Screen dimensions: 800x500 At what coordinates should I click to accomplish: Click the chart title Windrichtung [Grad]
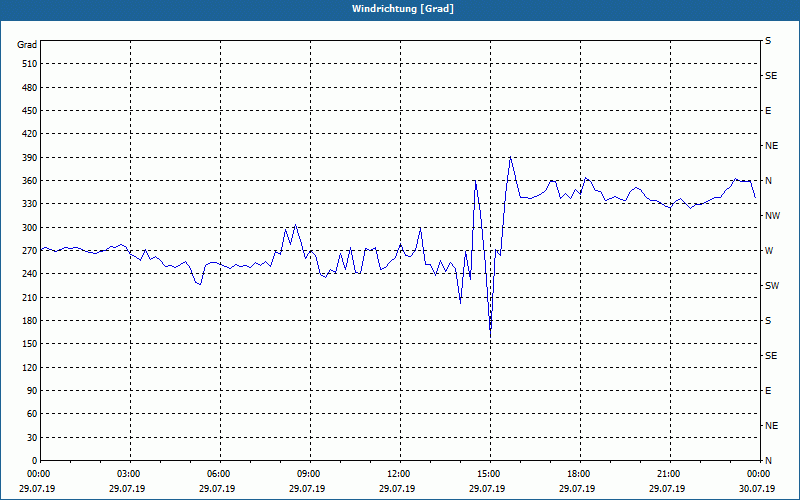tap(403, 9)
